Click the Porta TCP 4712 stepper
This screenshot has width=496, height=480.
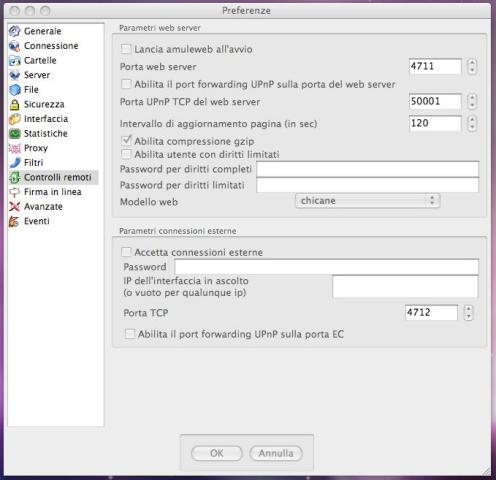[x=468, y=313]
